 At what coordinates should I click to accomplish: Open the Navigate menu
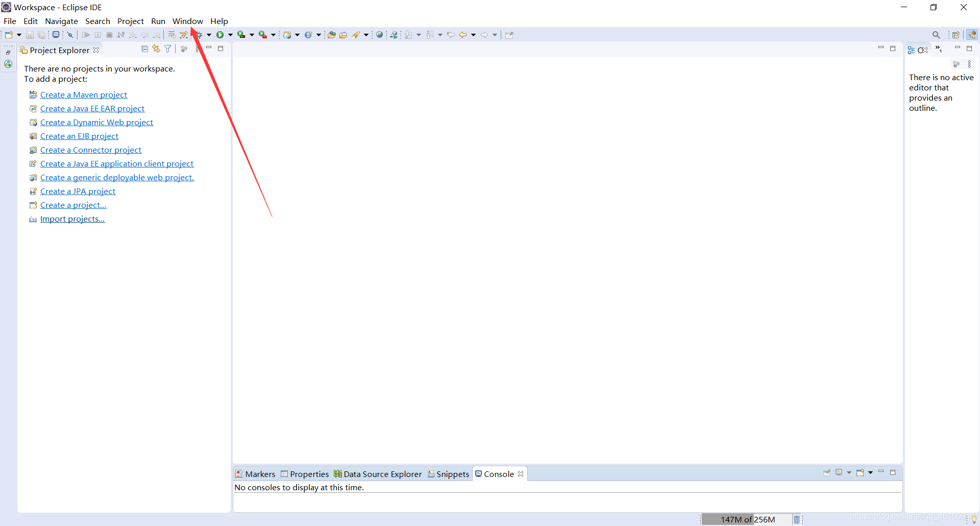click(61, 21)
